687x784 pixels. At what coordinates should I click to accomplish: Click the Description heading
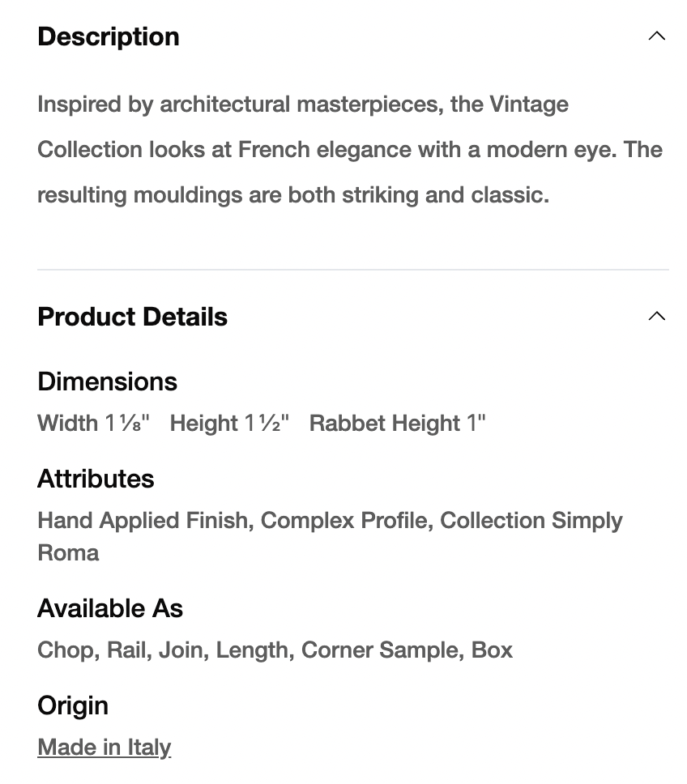point(109,36)
